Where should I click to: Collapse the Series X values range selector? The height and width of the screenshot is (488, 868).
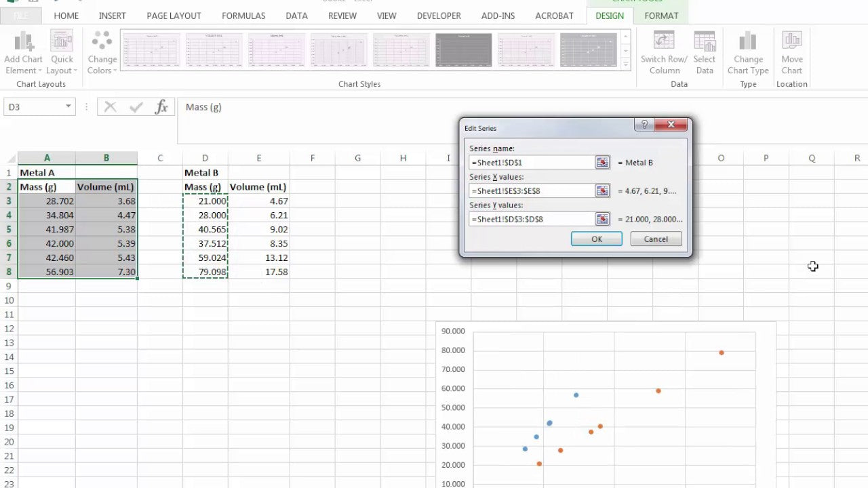tap(601, 190)
